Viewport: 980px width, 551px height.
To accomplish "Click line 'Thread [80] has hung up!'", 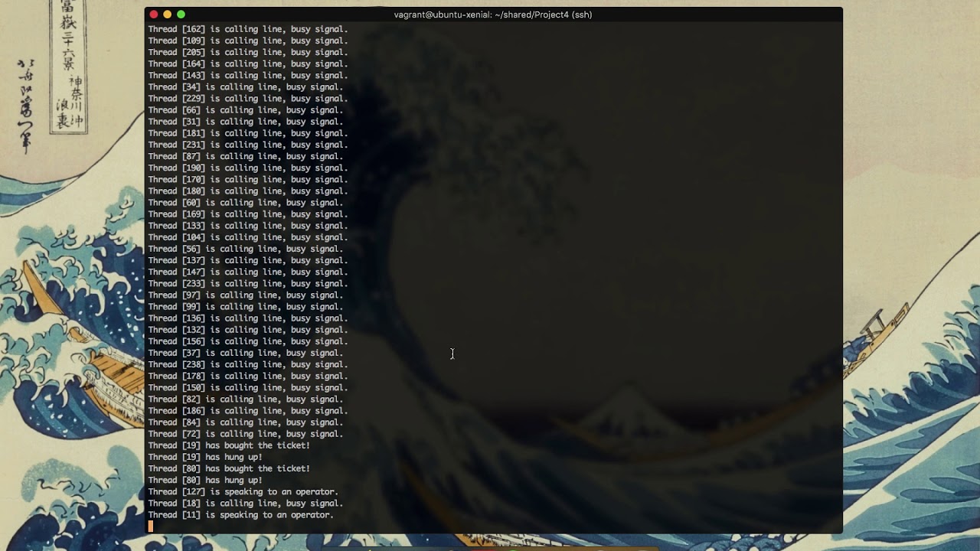I will coord(205,481).
